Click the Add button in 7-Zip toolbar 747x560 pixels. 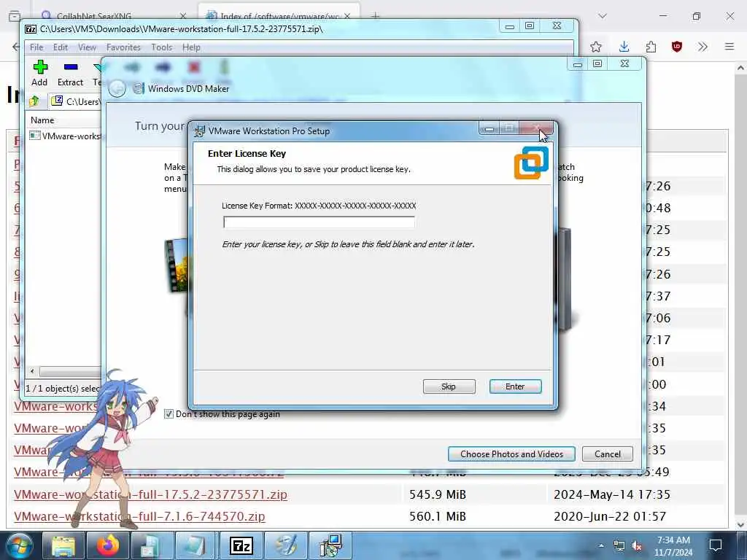pyautogui.click(x=39, y=73)
